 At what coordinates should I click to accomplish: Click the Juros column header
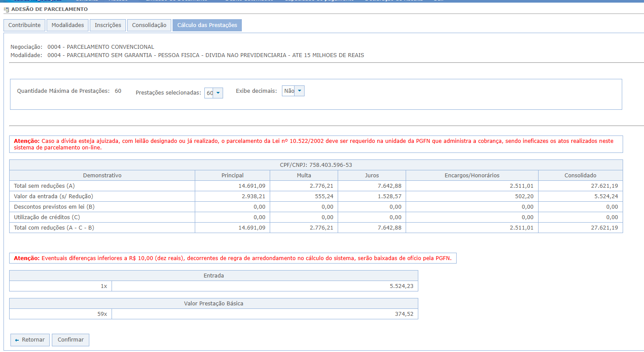pos(372,176)
